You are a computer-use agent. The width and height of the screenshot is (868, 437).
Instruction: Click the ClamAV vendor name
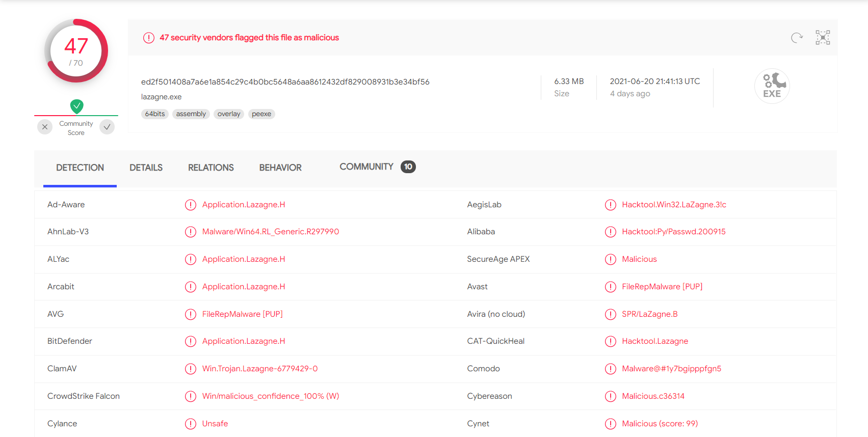point(62,369)
